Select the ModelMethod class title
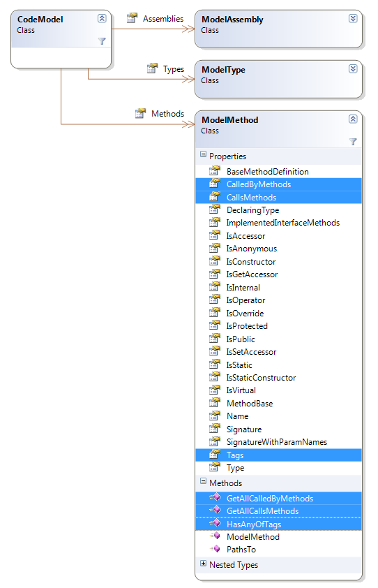 point(229,120)
